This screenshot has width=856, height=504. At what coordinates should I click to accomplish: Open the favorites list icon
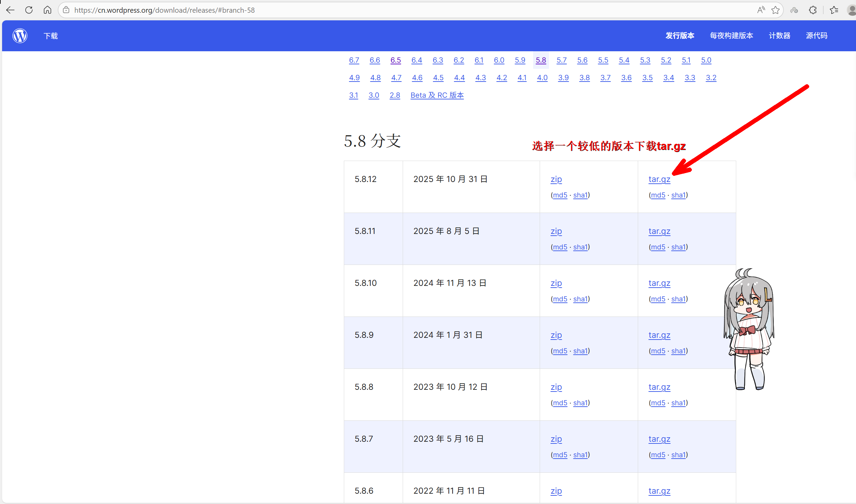pos(834,10)
